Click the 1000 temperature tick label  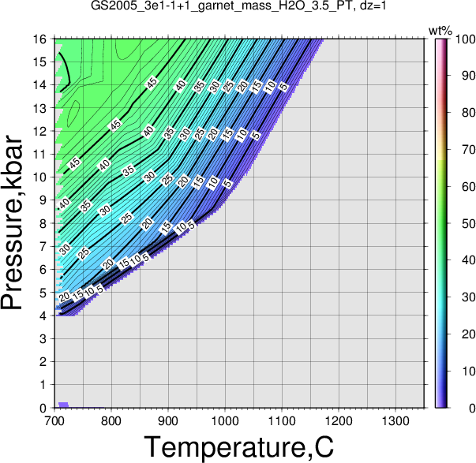pyautogui.click(x=225, y=421)
